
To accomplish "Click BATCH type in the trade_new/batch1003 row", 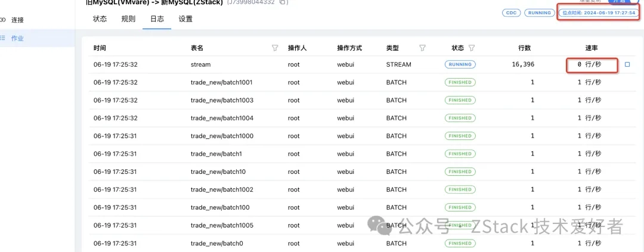I will point(397,100).
